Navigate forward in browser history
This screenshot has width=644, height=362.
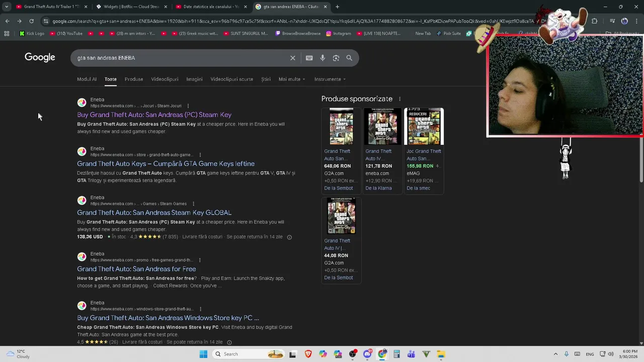19,21
